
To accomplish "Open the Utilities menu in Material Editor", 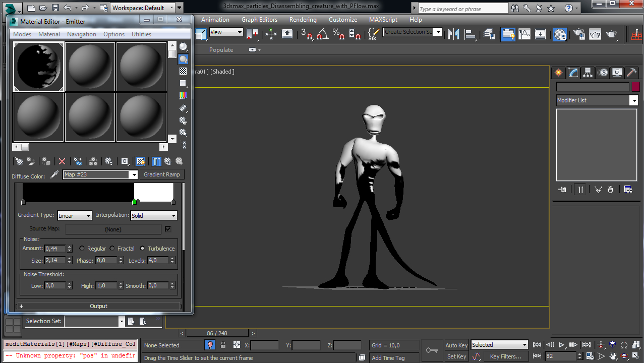I will click(141, 34).
